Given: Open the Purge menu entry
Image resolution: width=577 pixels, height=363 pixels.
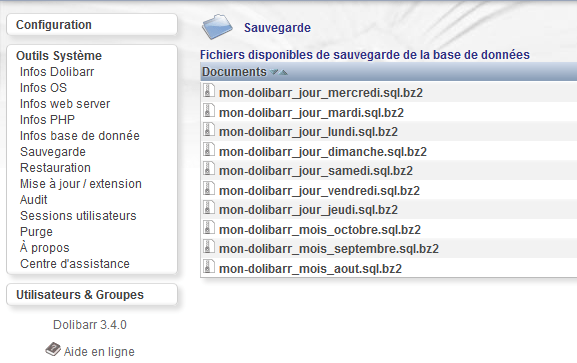Looking at the screenshot, I should 36,232.
